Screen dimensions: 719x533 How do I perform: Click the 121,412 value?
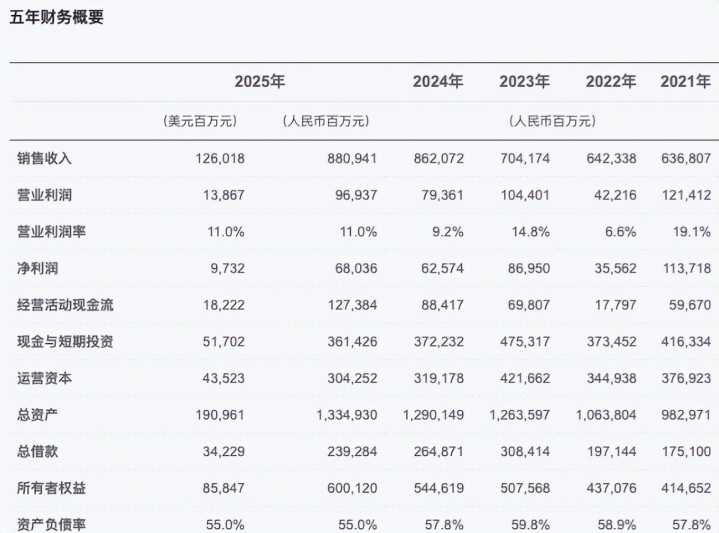click(686, 195)
